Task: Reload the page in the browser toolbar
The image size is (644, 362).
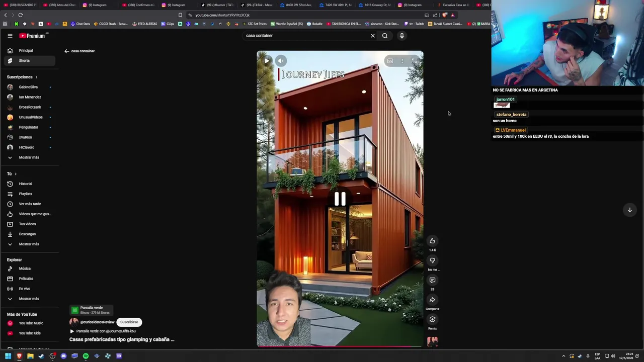Action: point(20,15)
